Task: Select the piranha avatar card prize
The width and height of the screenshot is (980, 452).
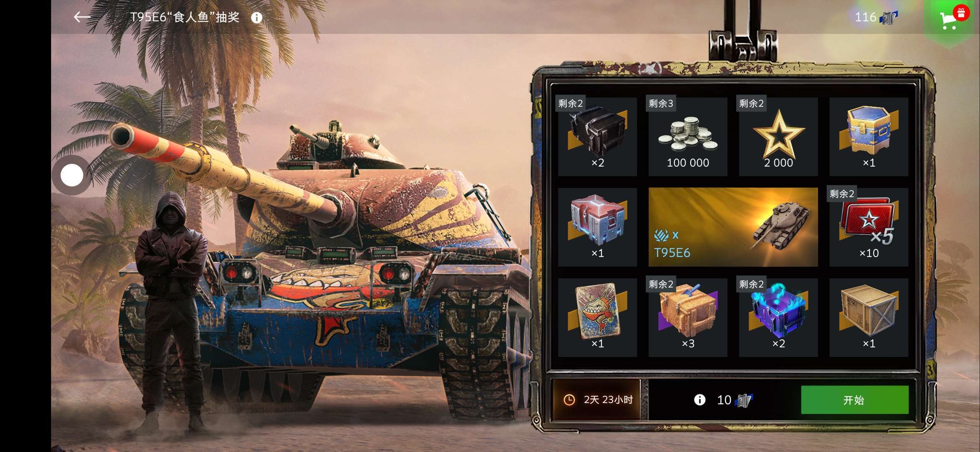Action: point(597,318)
